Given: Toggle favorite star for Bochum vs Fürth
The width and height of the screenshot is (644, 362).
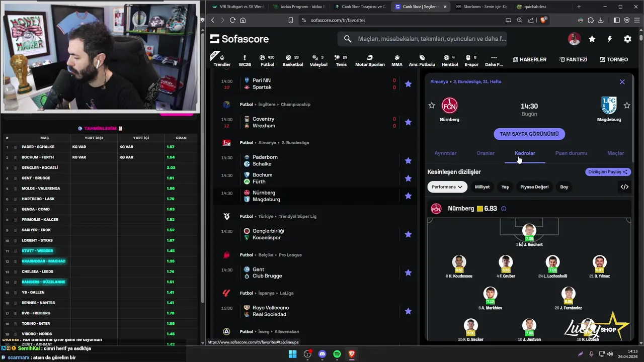Looking at the screenshot, I should tap(408, 178).
